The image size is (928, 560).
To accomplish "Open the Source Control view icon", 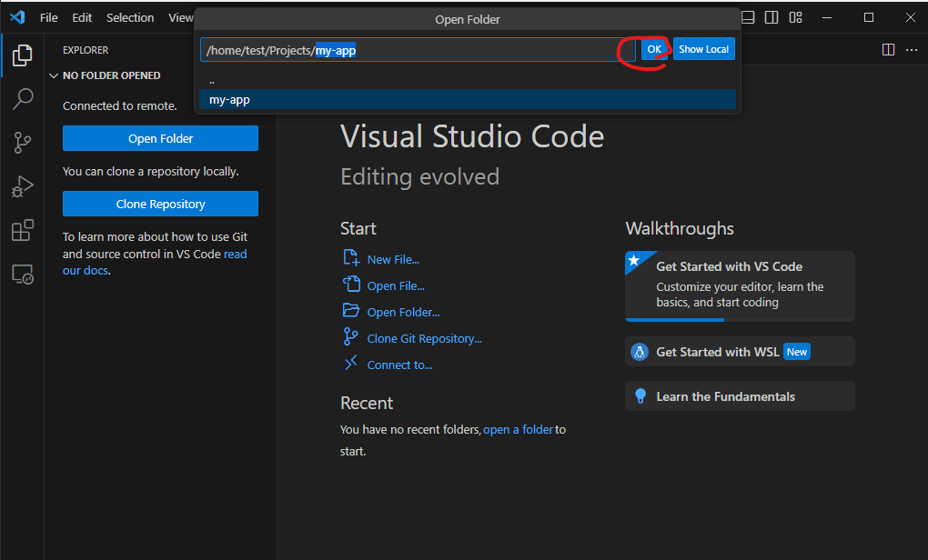I will click(x=23, y=143).
